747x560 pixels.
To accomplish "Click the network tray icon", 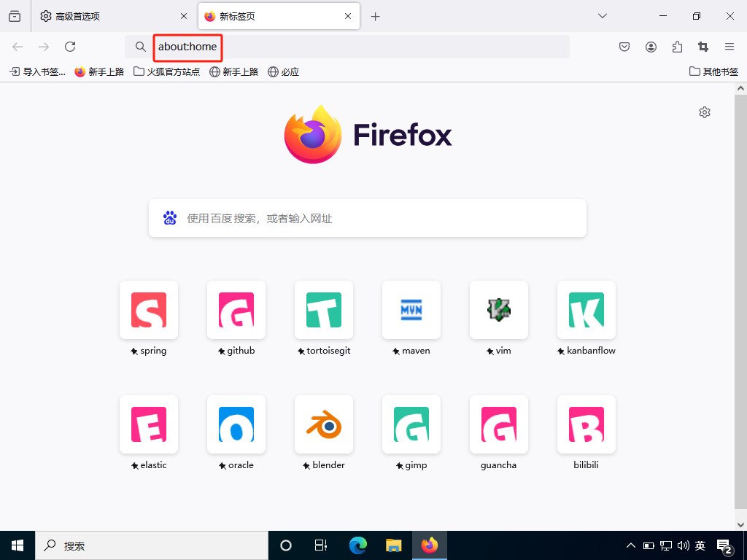I will tap(665, 545).
